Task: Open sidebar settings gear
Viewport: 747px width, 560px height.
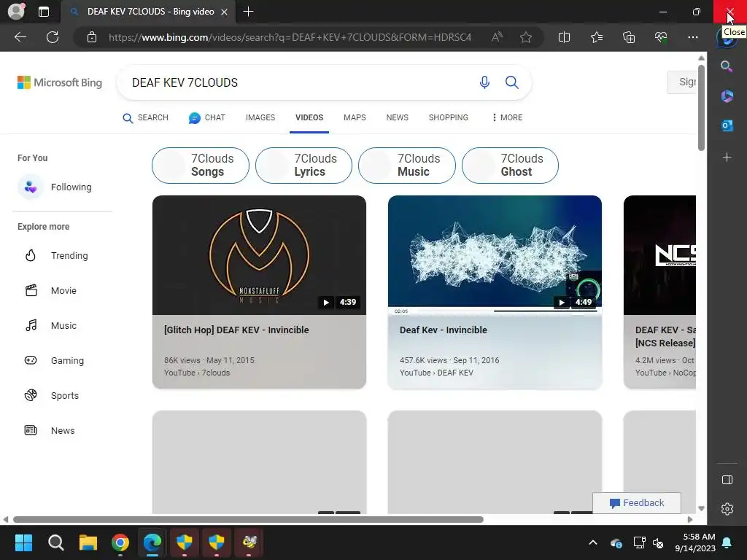Action: 727,509
